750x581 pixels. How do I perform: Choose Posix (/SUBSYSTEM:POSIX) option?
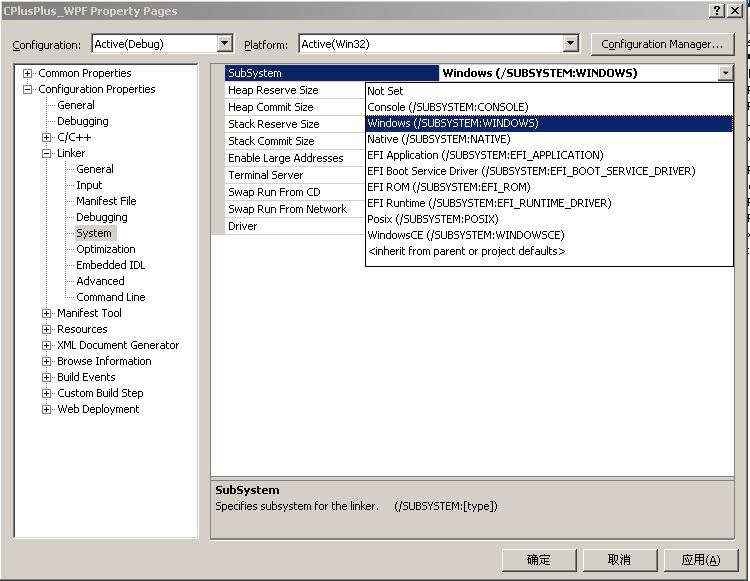click(x=549, y=219)
